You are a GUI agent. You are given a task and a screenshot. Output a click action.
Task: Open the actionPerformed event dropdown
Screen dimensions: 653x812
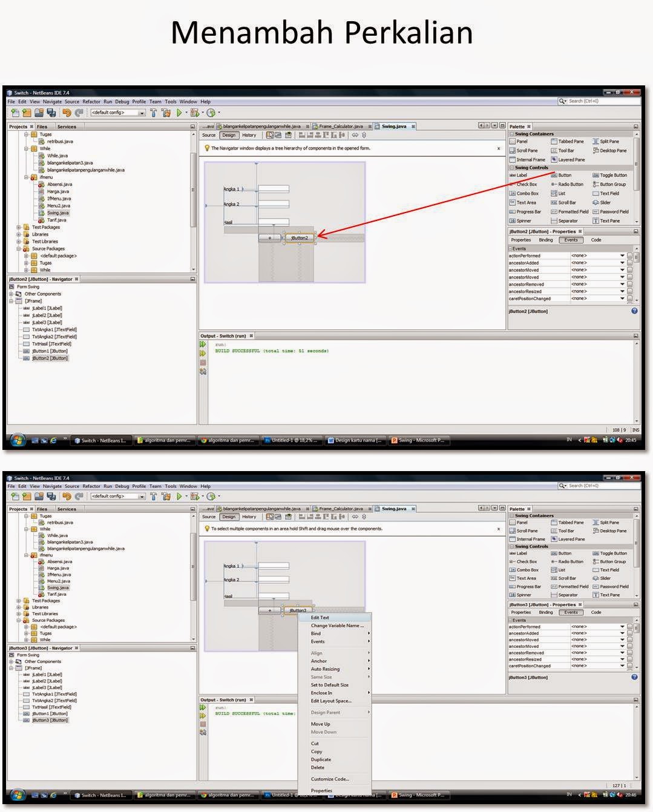pos(623,255)
